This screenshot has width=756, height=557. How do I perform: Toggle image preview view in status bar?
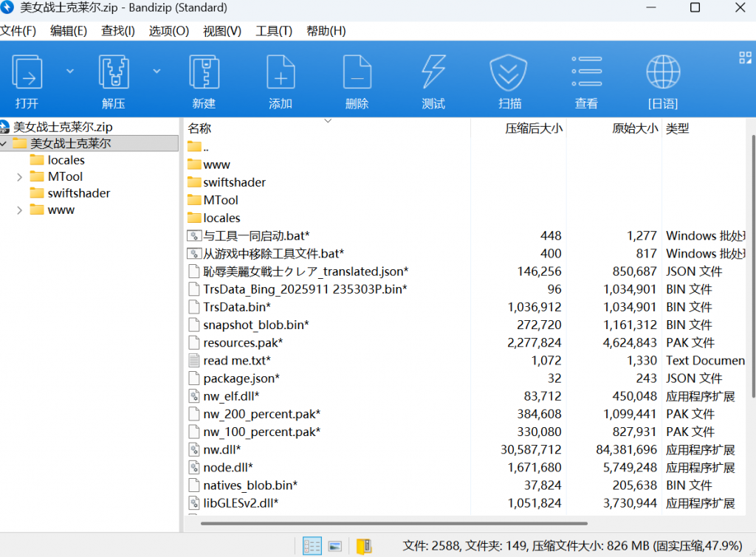[x=335, y=546]
